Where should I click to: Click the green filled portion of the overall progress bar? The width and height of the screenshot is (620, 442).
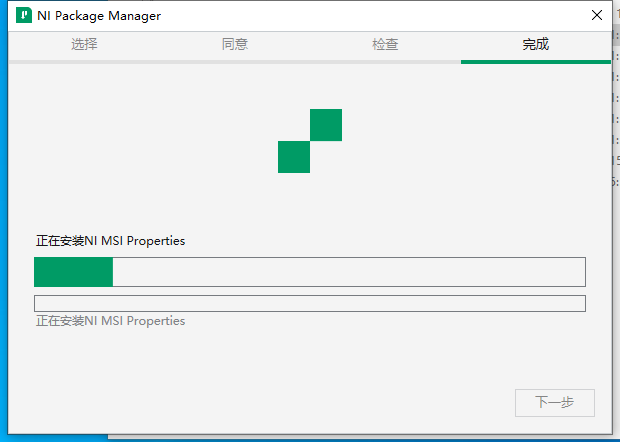point(74,272)
